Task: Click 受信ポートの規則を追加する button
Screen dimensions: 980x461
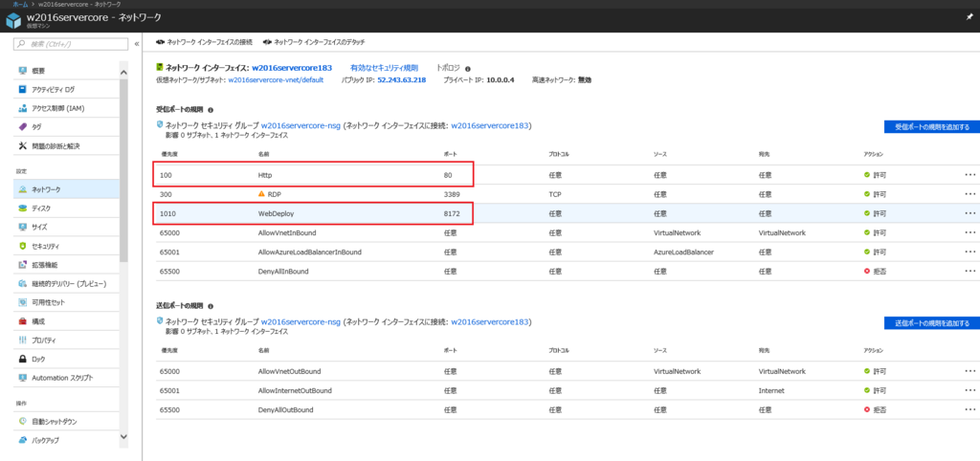Action: point(931,127)
